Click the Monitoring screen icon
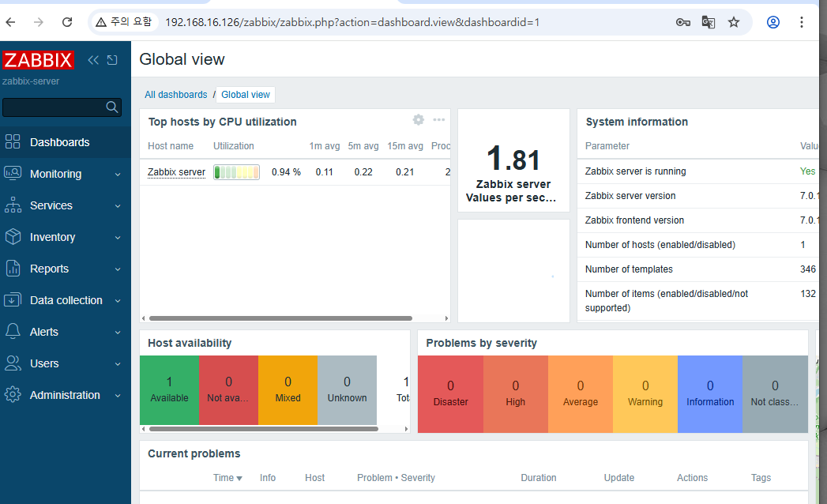 [13, 174]
